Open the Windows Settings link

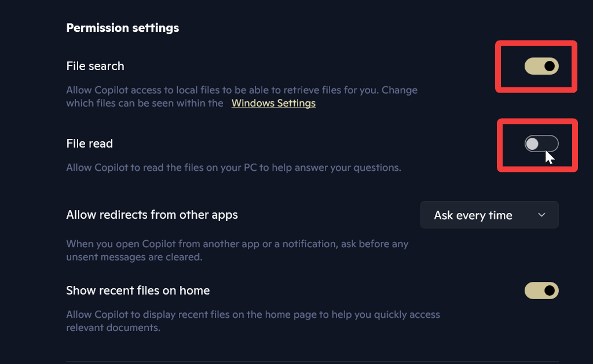pos(273,103)
